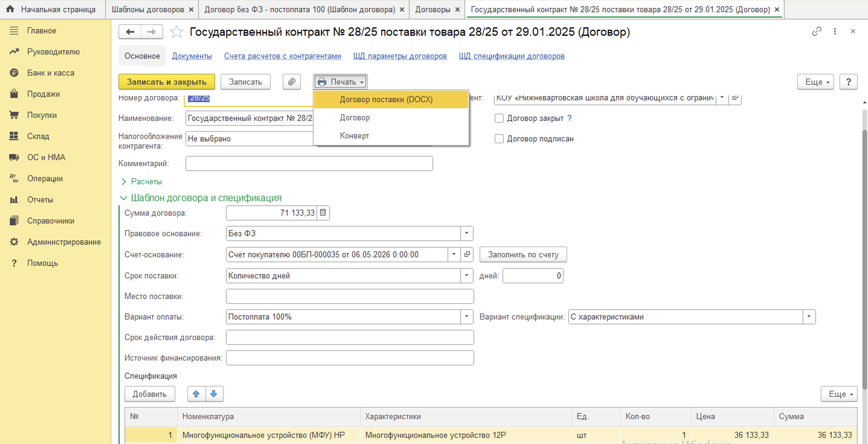Viewport: 868px width, 444px height.
Task: Switch to the Договоры tab
Action: [x=433, y=9]
